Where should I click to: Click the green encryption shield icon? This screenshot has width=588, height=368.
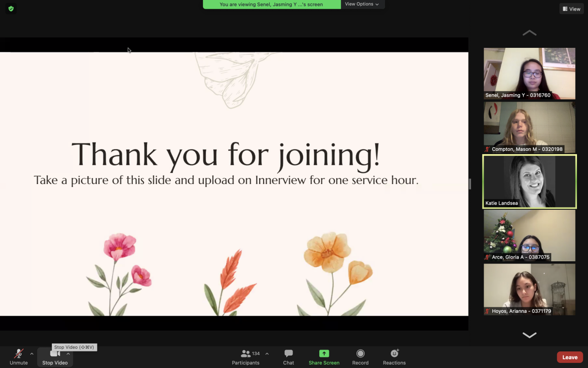click(x=11, y=8)
